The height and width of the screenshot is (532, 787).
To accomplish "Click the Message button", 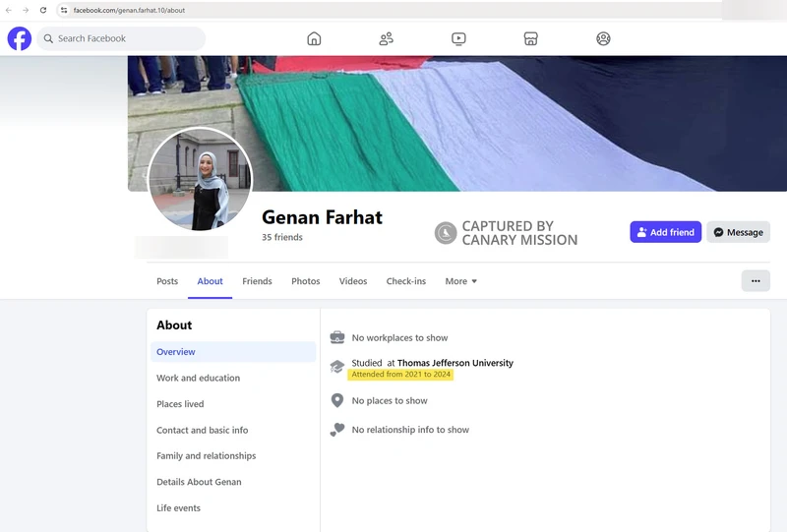I will [x=739, y=232].
